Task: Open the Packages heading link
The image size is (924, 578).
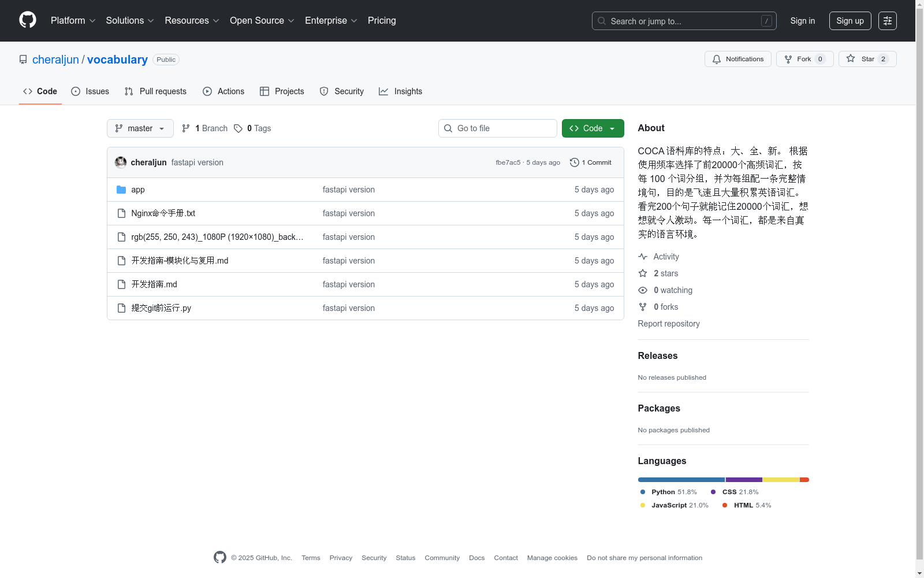Action: pos(659,408)
